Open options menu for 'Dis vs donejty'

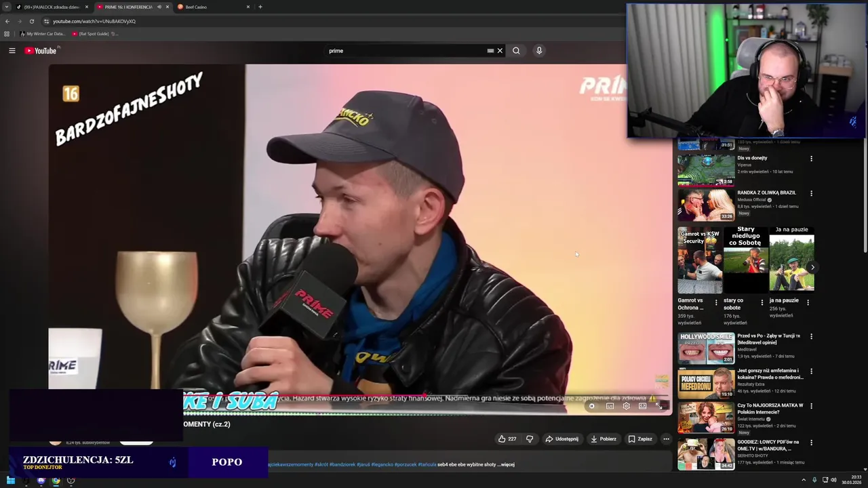coord(811,159)
